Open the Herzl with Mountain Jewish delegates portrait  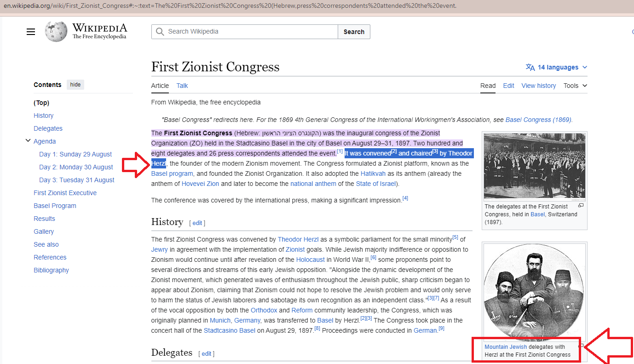coord(534,292)
